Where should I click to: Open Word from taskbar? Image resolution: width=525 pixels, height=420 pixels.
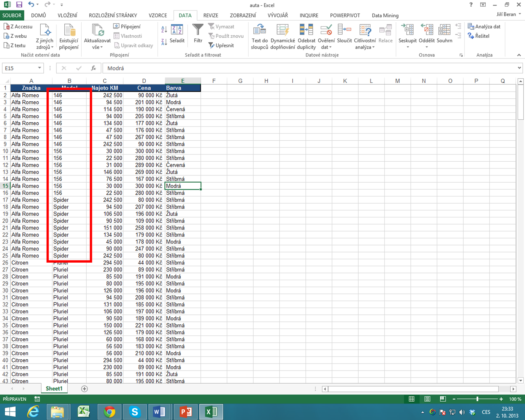[x=160, y=412]
